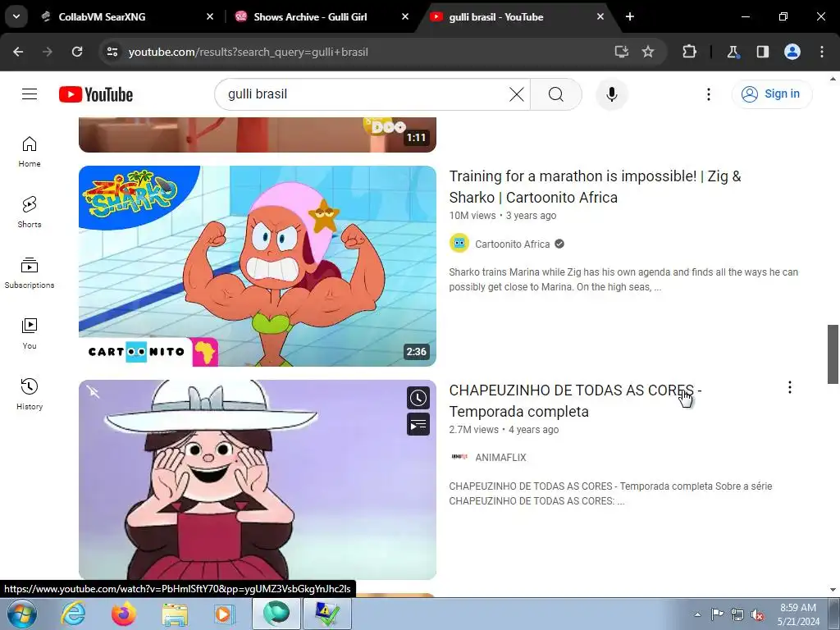Open the Zig & Sharko marathon video title
Image resolution: width=840 pixels, height=630 pixels.
pyautogui.click(x=595, y=186)
